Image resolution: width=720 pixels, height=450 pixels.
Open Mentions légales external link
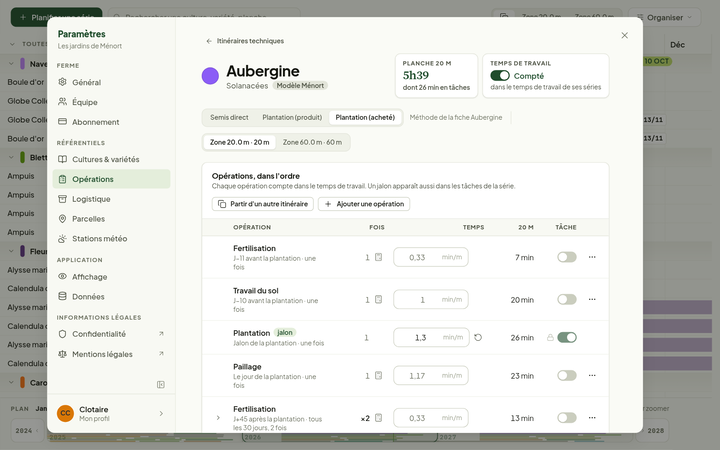[x=161, y=354]
